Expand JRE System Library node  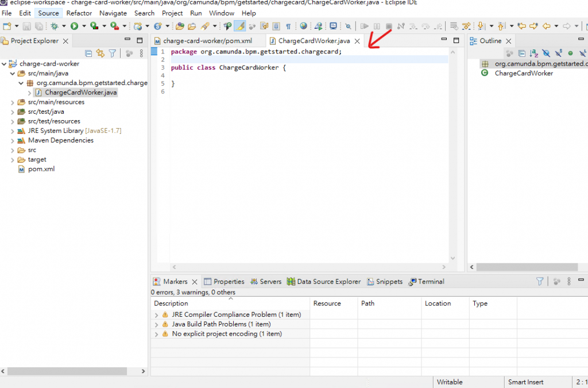point(13,131)
